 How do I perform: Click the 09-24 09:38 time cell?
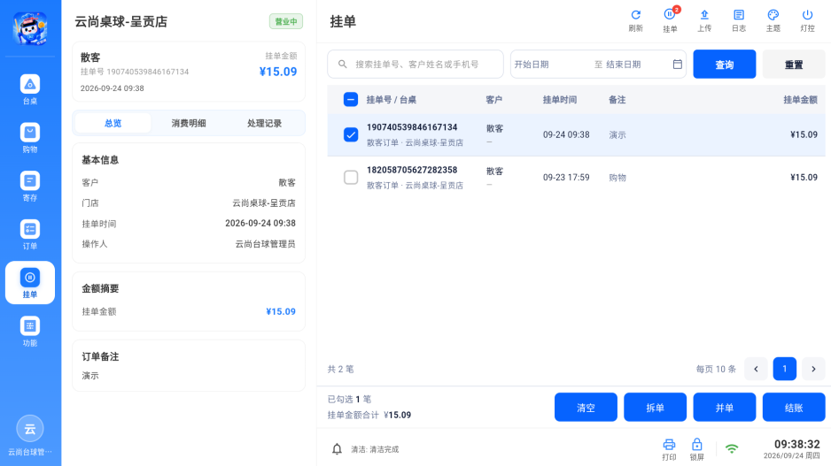[566, 135]
